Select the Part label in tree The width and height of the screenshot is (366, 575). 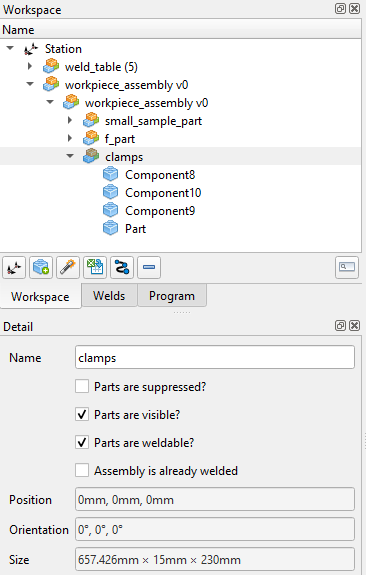(136, 229)
